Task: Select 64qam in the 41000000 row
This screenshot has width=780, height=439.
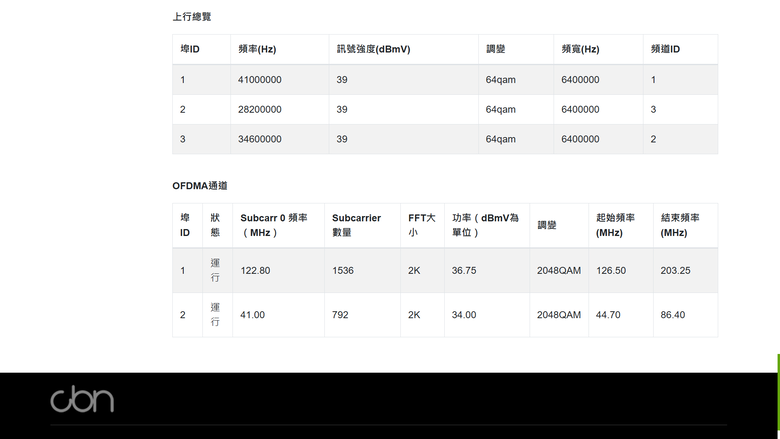Action: click(500, 80)
